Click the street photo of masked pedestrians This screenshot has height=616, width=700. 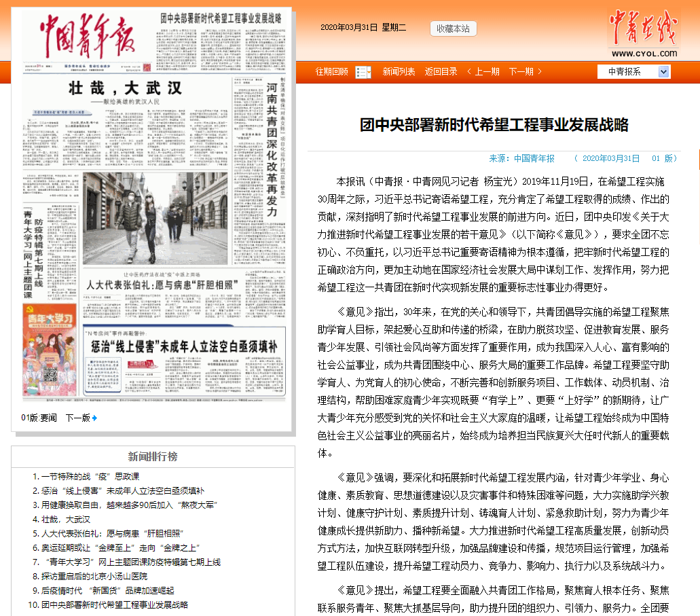(155, 219)
